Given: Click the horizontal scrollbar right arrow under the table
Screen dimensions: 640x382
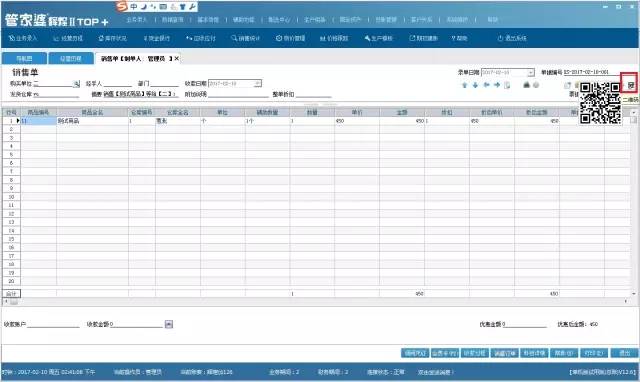Looking at the screenshot, I should 626,302.
